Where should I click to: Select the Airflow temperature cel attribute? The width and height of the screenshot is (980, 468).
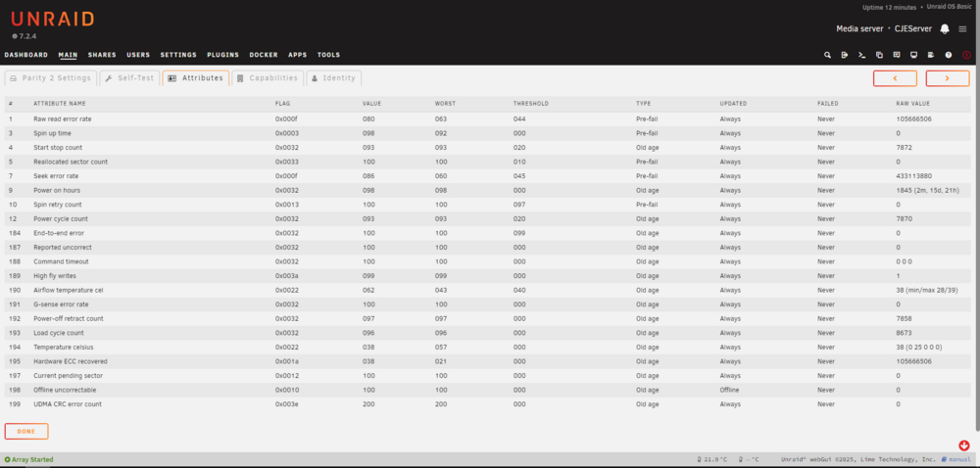(67, 290)
